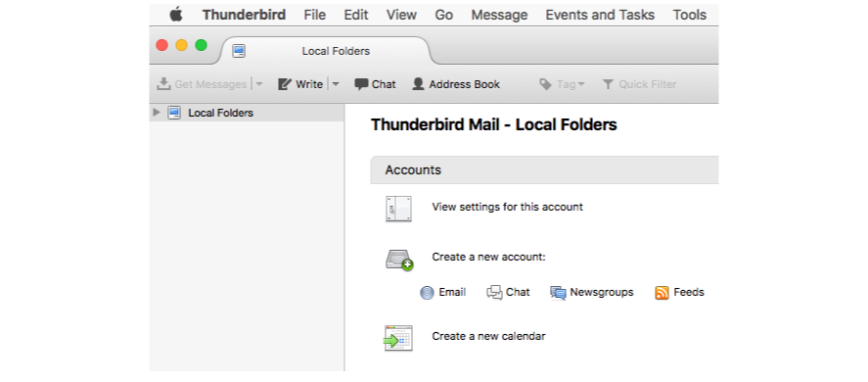Open the Address Book
The width and height of the screenshot is (868, 382).
(456, 84)
